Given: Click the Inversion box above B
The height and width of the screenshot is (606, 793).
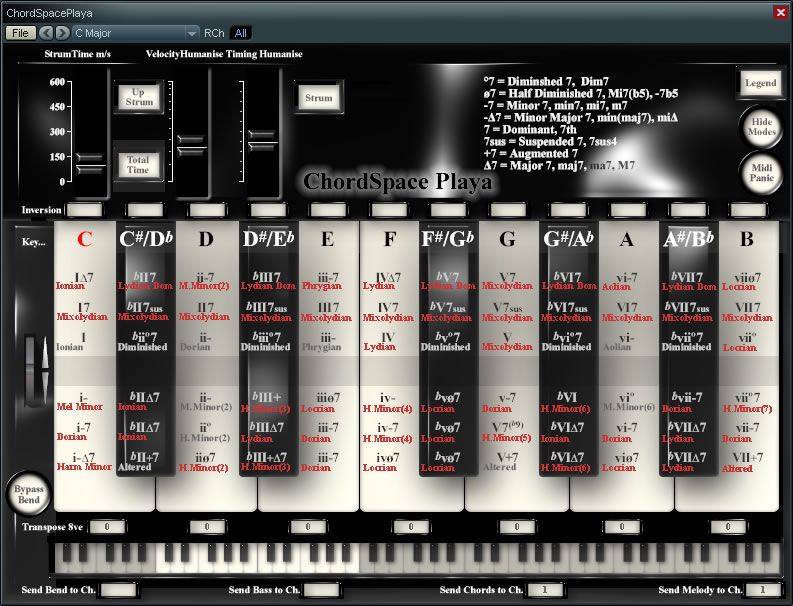Looking at the screenshot, I should coord(748,209).
